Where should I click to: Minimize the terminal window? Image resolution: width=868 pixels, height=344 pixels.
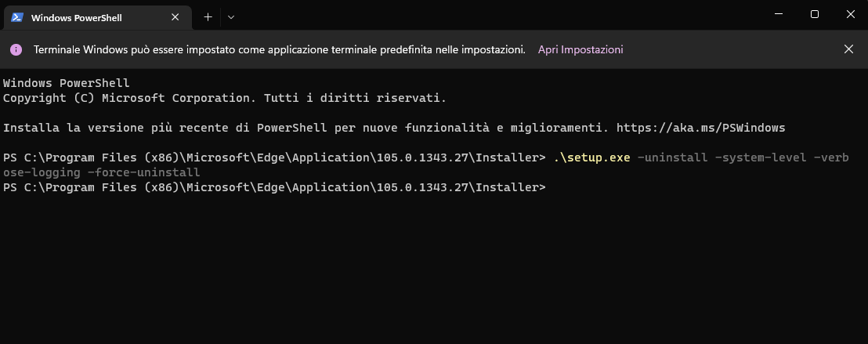tap(778, 14)
